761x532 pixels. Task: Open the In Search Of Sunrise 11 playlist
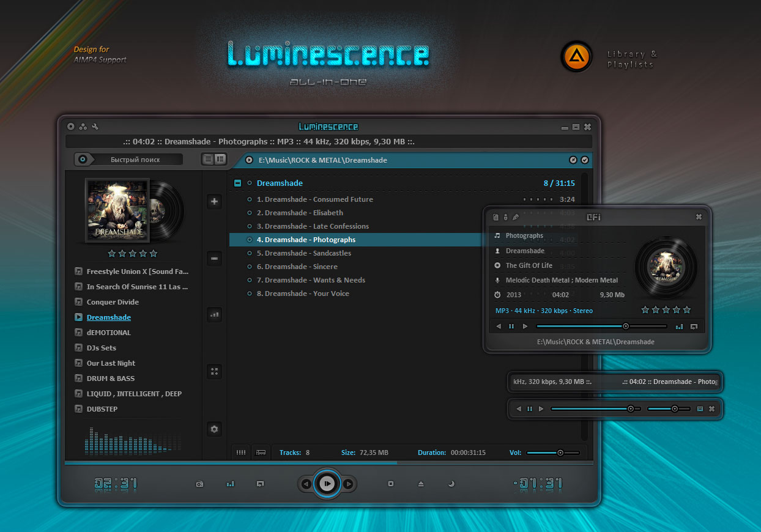coord(138,287)
